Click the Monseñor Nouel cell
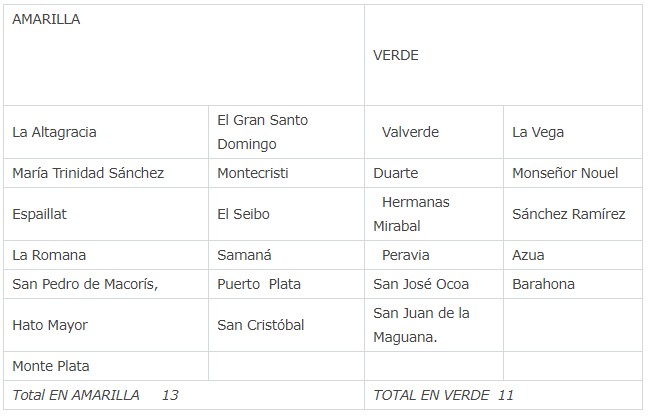The width and height of the screenshot is (649, 416). click(x=565, y=173)
